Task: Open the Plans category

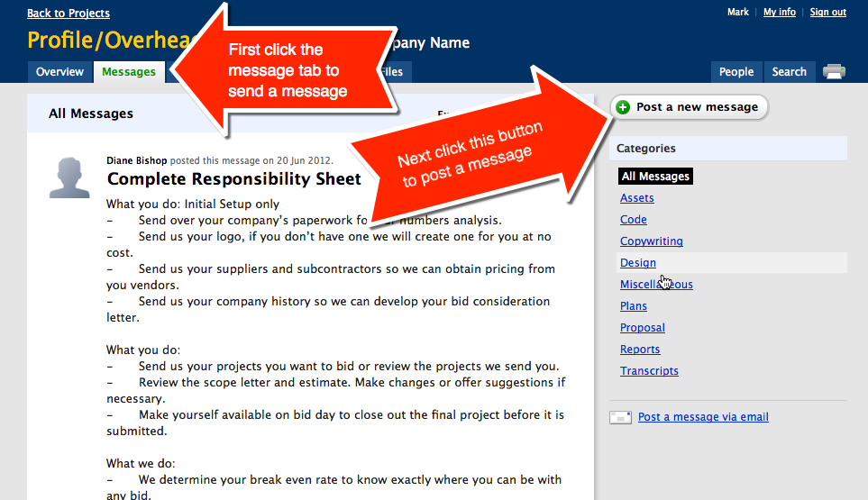Action: 634,306
